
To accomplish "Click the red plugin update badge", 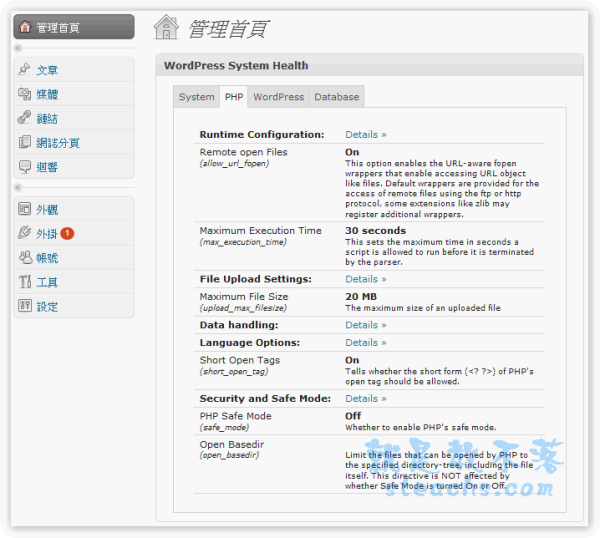I will pos(67,233).
